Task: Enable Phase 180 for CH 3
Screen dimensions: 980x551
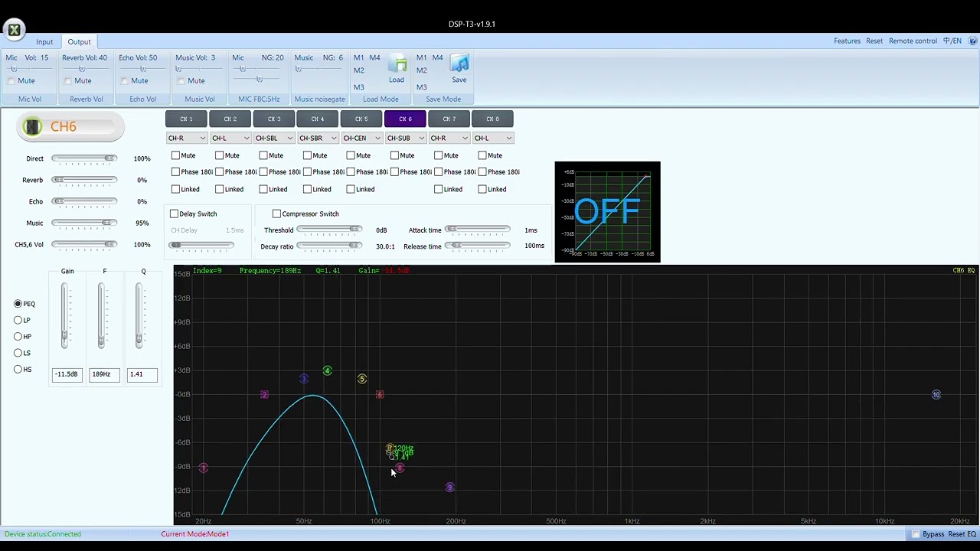Action: tap(263, 172)
